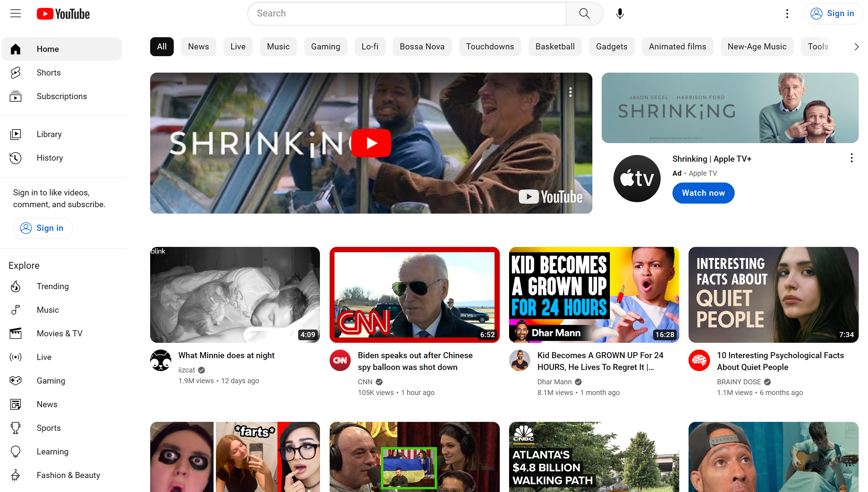Open the Minnie cat night-vision thumbnail
This screenshot has width=868, height=492.
[x=235, y=295]
